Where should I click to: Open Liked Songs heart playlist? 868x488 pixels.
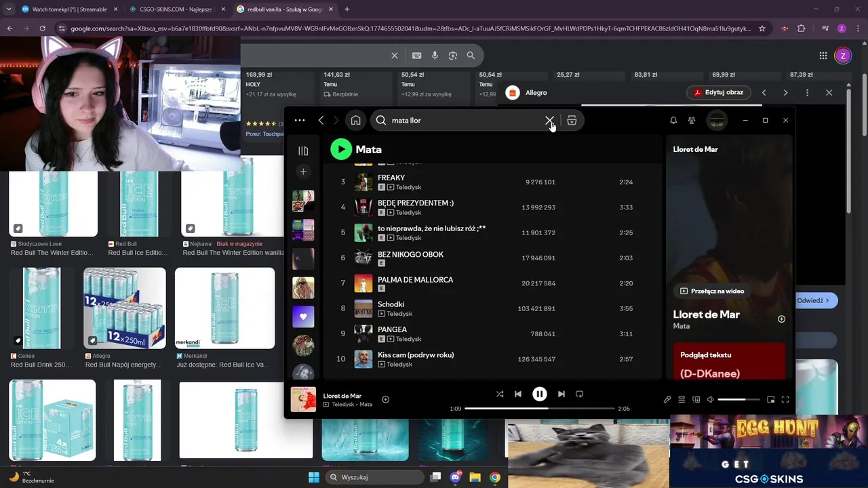coord(303,317)
